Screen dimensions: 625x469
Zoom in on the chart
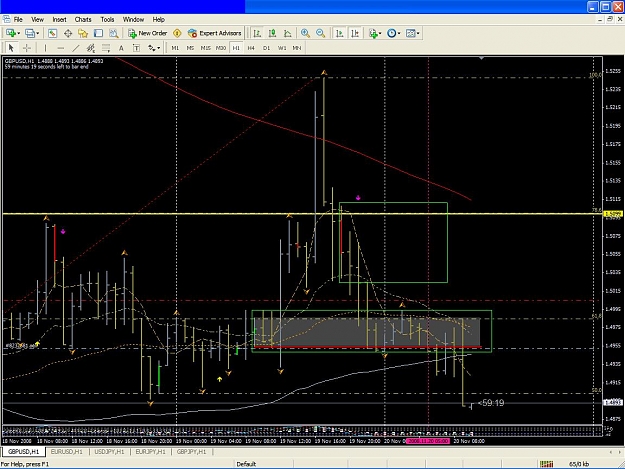305,33
